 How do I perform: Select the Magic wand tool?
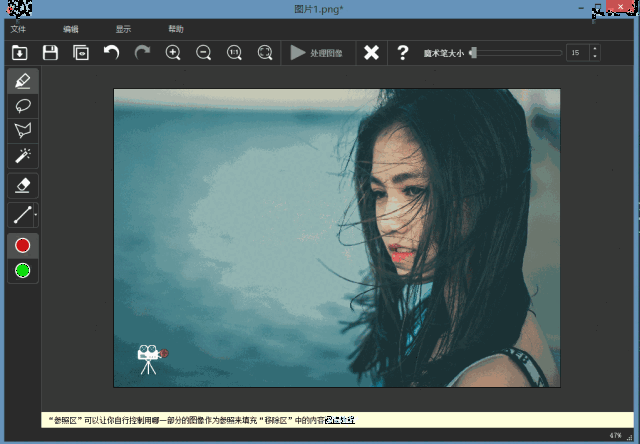23,155
